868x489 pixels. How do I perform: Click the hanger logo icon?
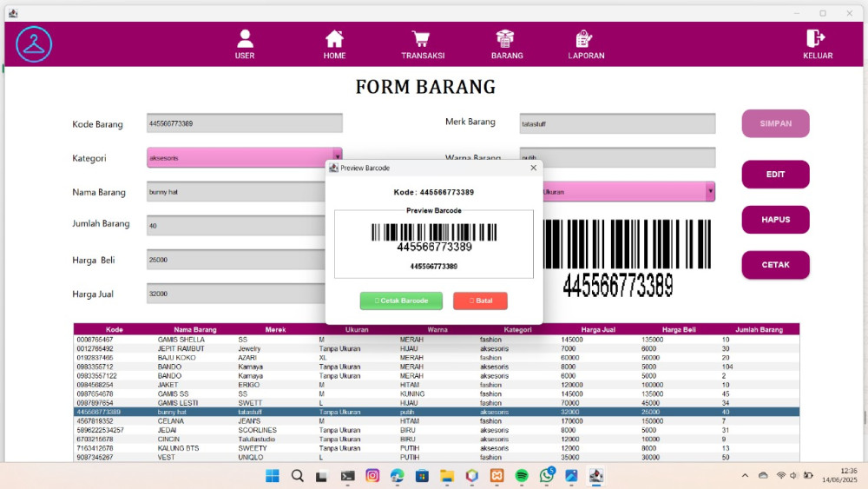(x=34, y=43)
